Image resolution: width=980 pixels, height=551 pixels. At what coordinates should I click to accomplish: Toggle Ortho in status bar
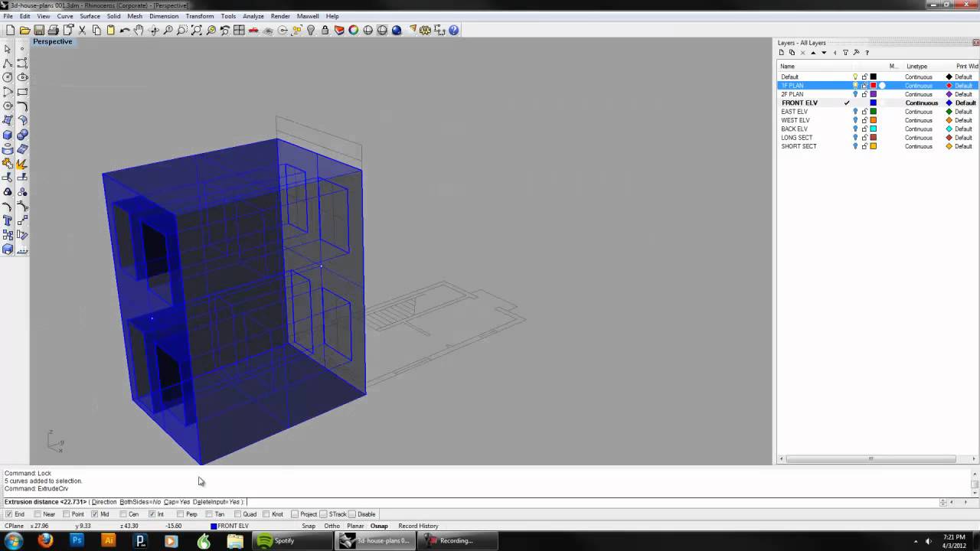tap(332, 526)
